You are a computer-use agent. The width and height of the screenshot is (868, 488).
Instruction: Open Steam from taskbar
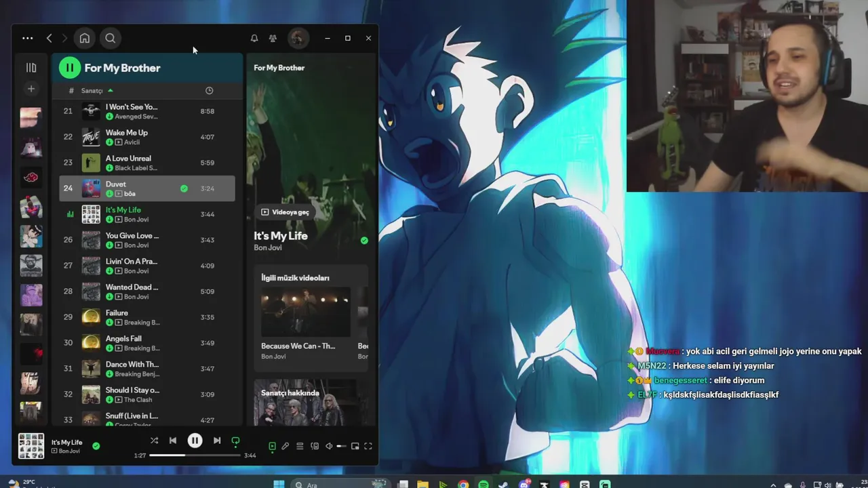pyautogui.click(x=503, y=484)
